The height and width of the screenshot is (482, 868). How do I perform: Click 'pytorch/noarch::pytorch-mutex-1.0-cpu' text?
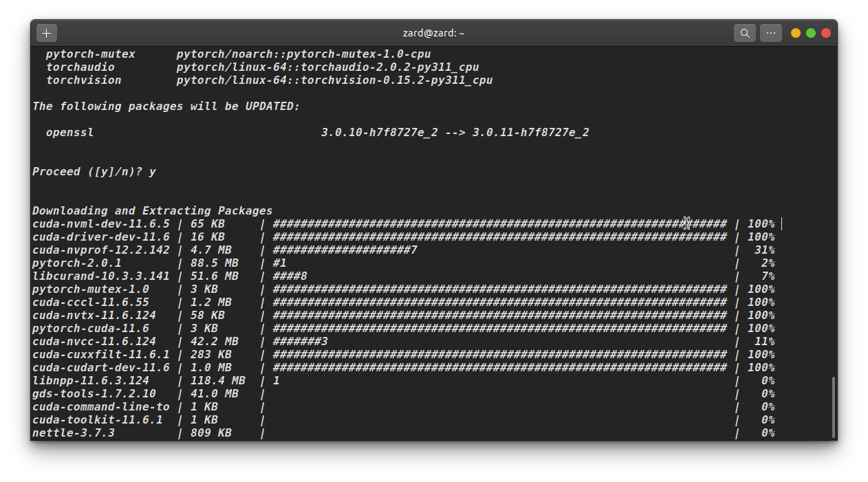[303, 54]
